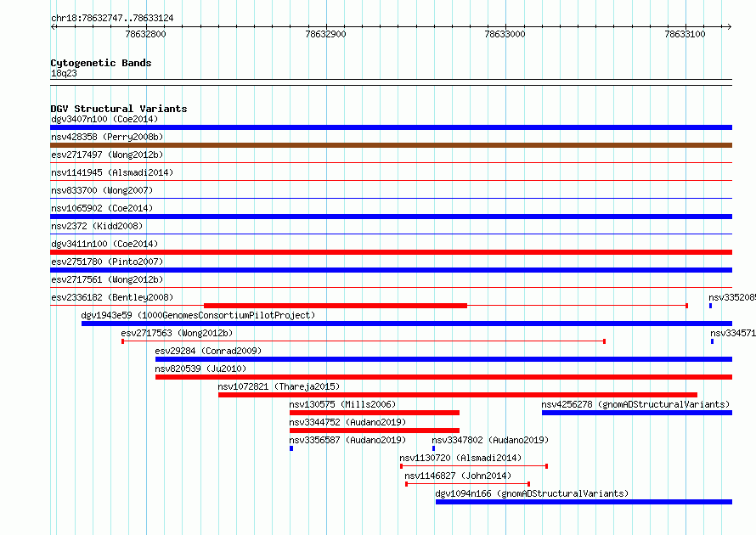Click the partially visible nsv335208 label at right
756x535 pixels.
coord(732,297)
